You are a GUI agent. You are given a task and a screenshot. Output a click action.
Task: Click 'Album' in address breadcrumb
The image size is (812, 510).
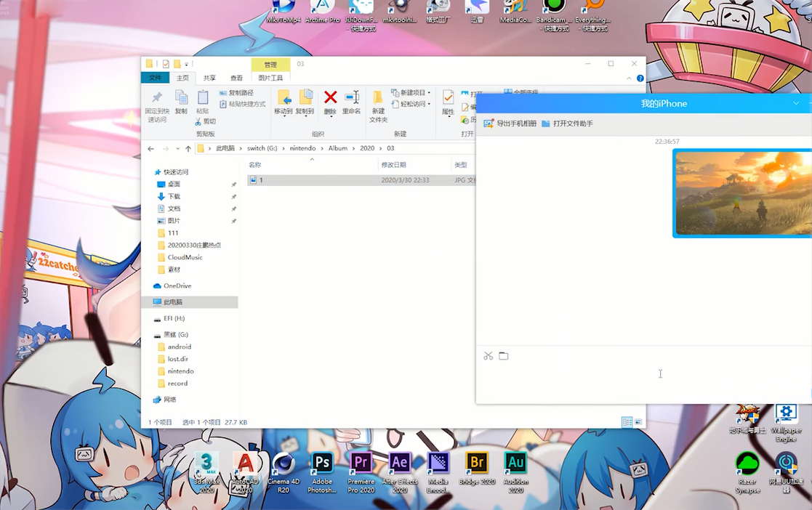click(337, 148)
